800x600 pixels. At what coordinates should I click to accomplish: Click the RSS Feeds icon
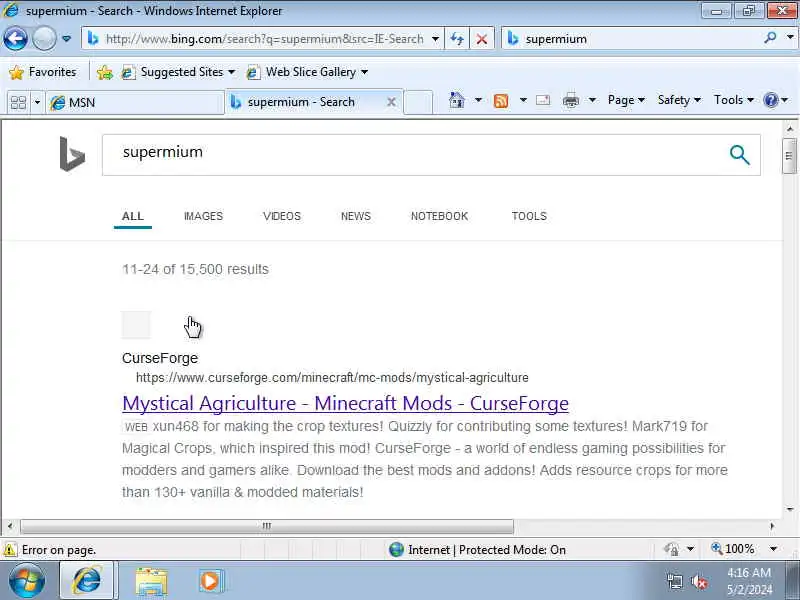tap(501, 101)
